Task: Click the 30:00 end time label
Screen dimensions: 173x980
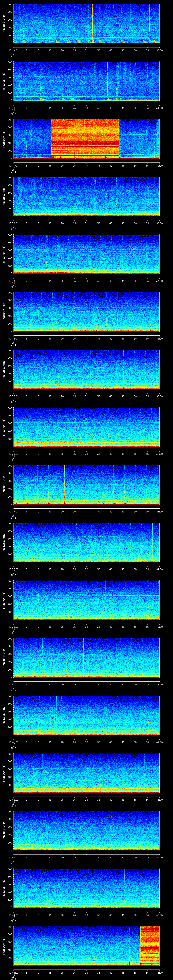Action: [159, 50]
